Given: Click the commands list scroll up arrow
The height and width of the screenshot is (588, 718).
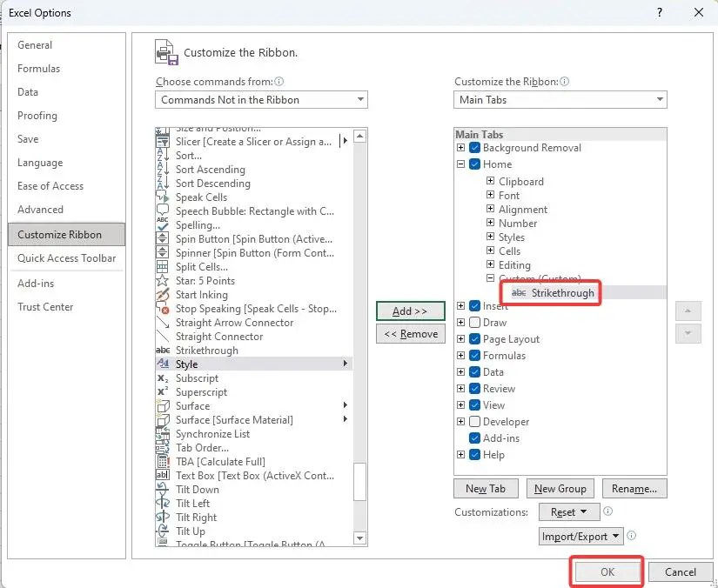Looking at the screenshot, I should [x=360, y=136].
